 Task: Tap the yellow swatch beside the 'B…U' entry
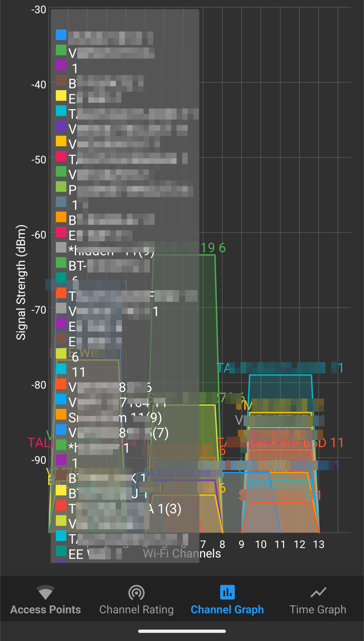pos(61,490)
